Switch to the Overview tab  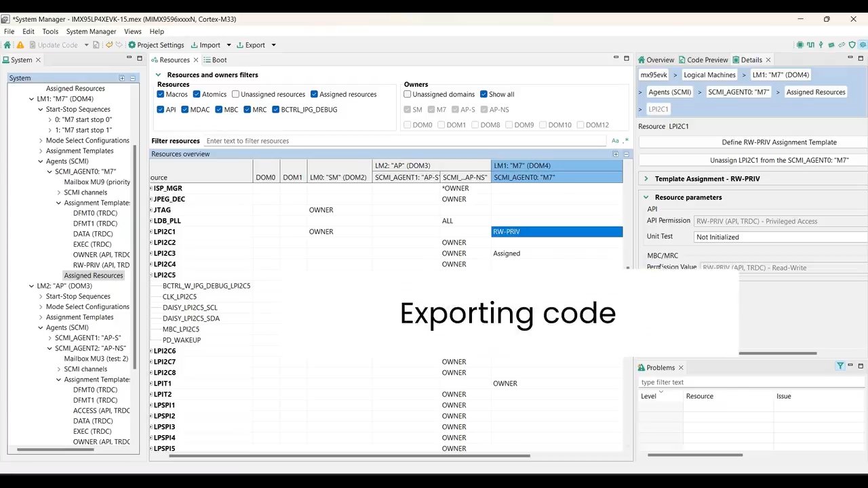pos(656,60)
